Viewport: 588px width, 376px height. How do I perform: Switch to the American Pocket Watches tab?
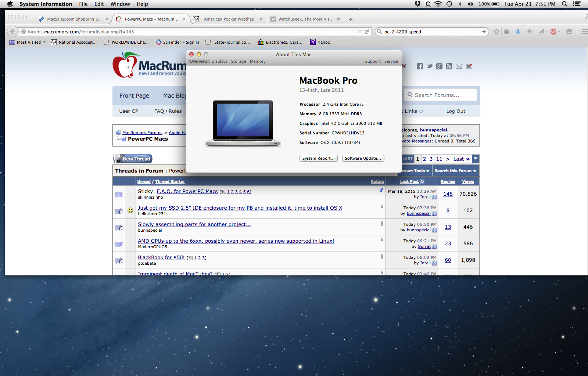click(229, 19)
